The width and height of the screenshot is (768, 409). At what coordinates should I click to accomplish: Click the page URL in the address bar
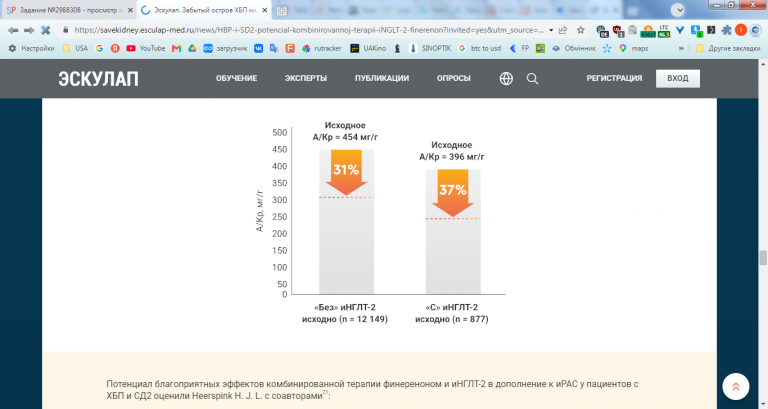click(309, 30)
